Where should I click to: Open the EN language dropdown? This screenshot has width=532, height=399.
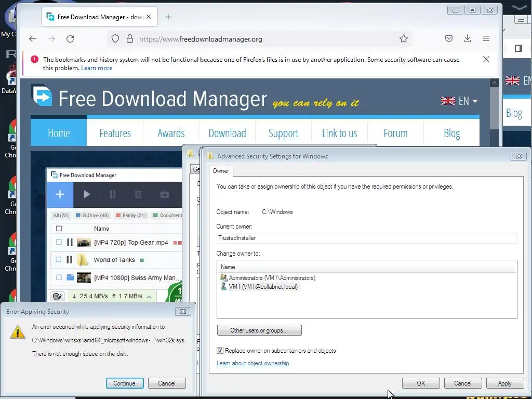(459, 101)
